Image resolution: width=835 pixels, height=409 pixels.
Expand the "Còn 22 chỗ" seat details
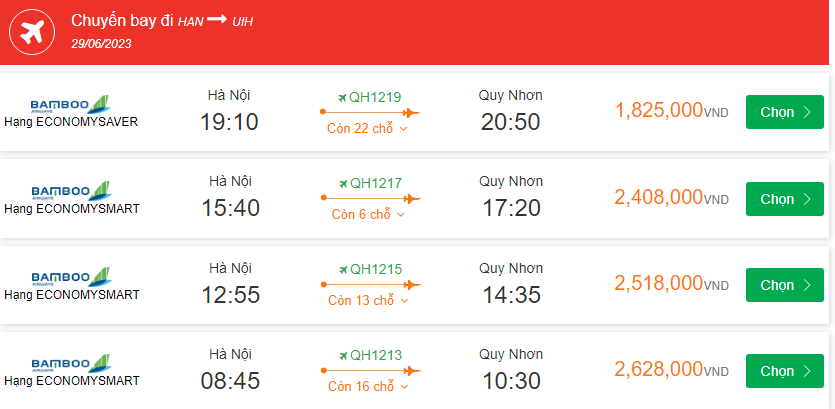click(x=368, y=129)
